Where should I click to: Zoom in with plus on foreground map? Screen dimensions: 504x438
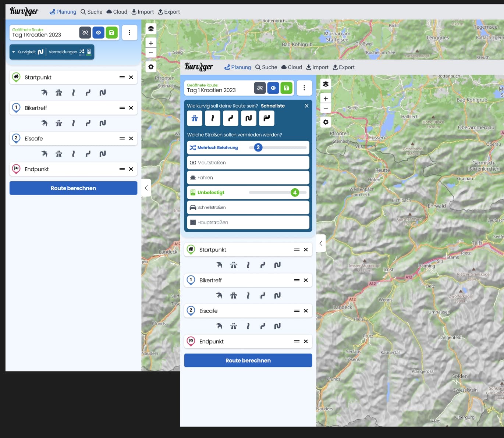coord(326,99)
